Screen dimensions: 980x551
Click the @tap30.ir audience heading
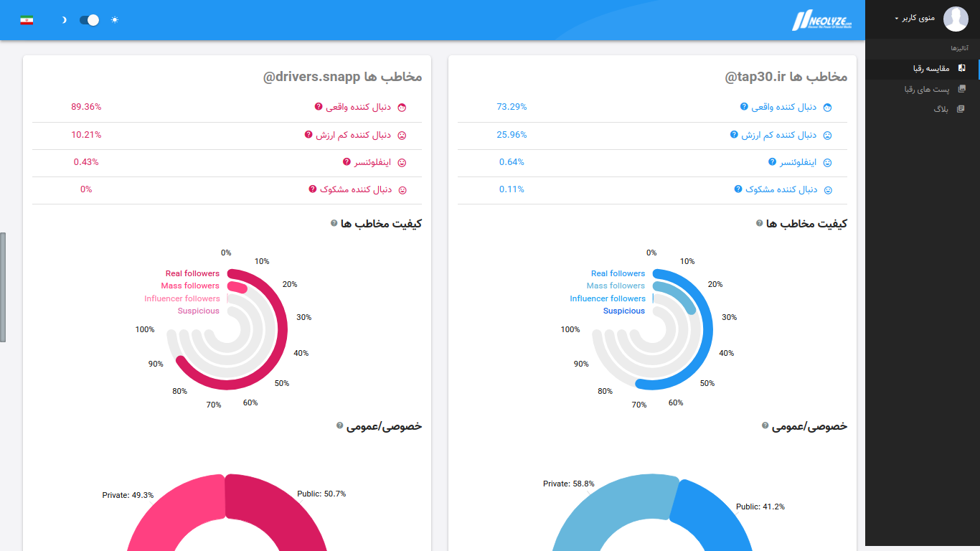tap(786, 77)
